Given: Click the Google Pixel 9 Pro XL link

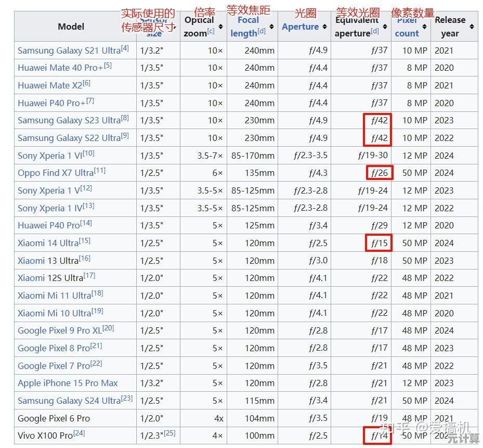Looking at the screenshot, I should click(60, 331).
